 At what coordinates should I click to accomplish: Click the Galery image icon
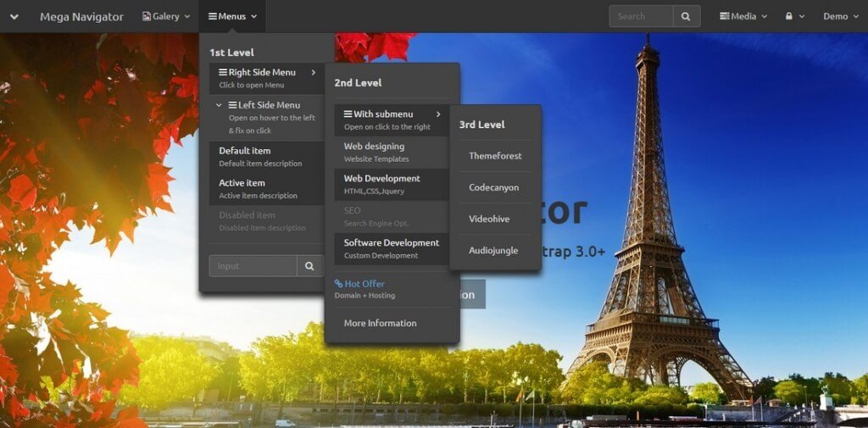tap(147, 16)
